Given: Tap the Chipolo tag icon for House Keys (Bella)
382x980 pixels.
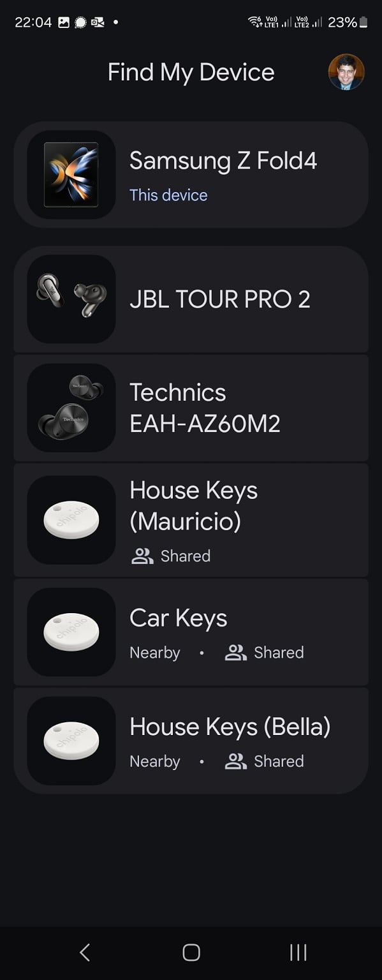Looking at the screenshot, I should click(71, 741).
